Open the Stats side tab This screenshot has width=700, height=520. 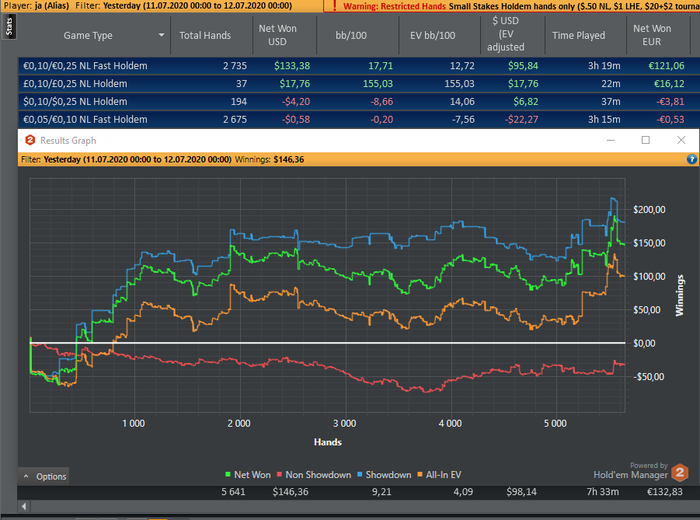9,27
